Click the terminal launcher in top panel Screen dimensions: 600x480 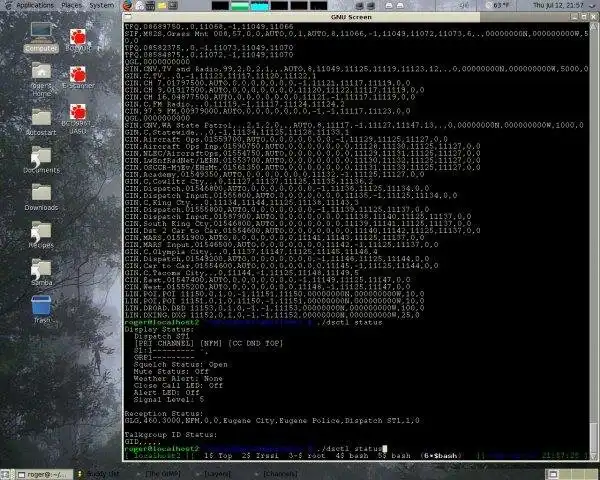[x=173, y=5]
